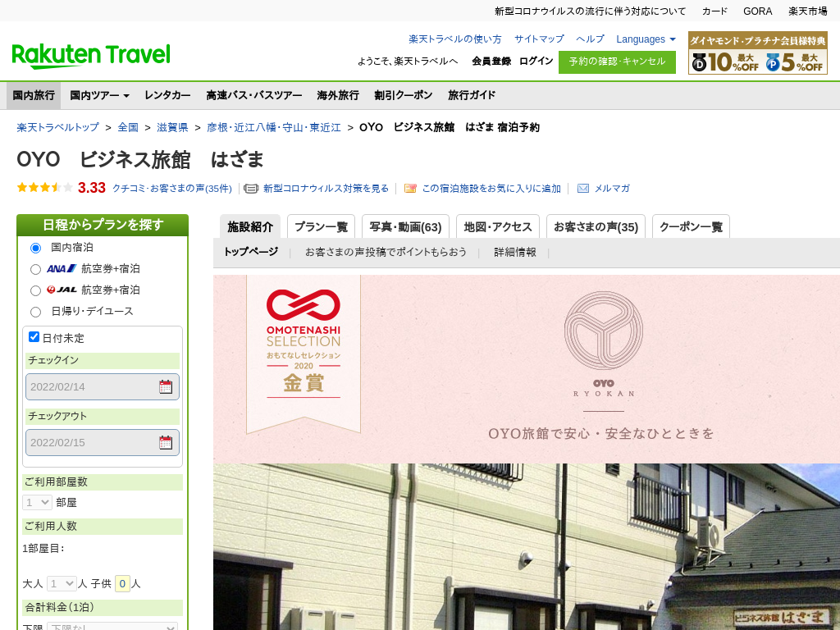Open the Languages dropdown

646,39
